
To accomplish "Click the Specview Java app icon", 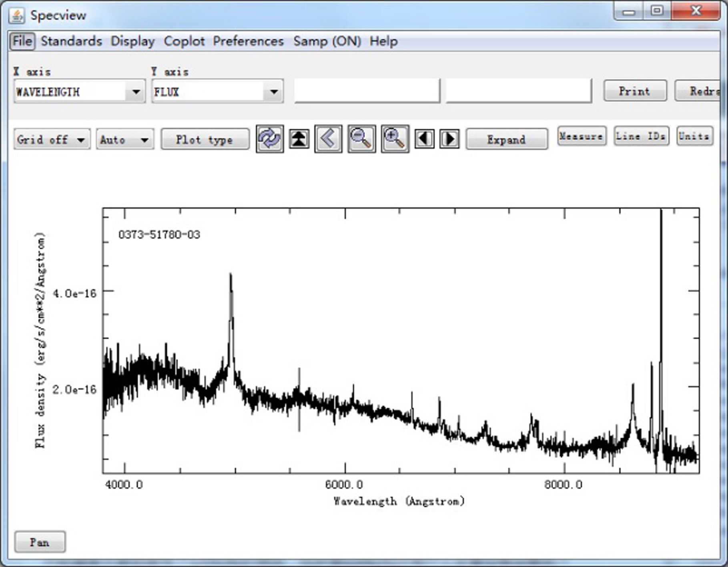I will [x=17, y=16].
